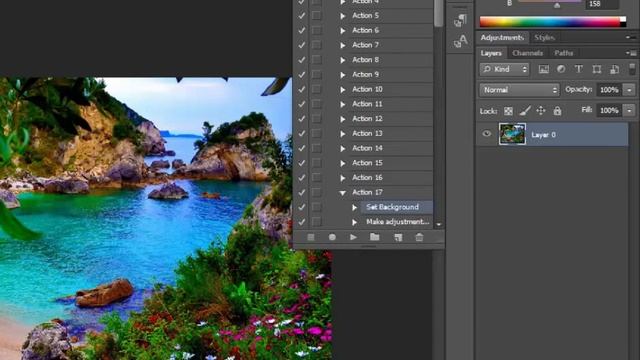640x360 pixels.
Task: Open the Character Styles panel icon
Action: tap(460, 41)
